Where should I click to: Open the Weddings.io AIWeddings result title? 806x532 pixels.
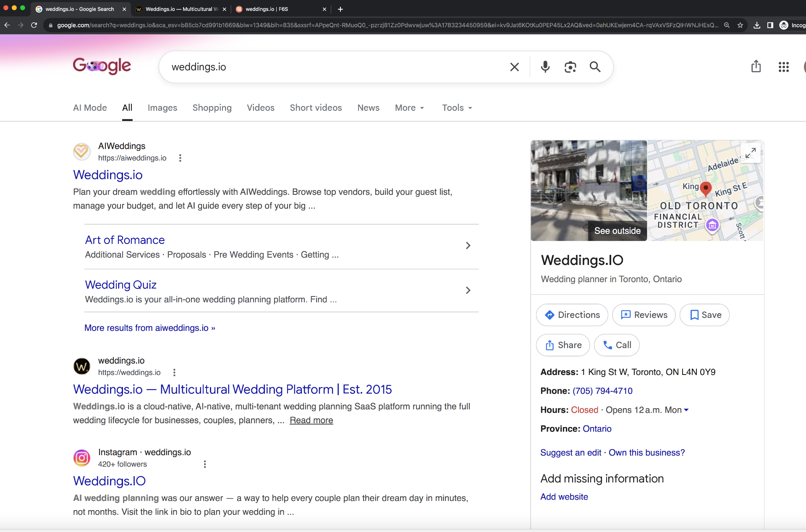click(x=108, y=175)
